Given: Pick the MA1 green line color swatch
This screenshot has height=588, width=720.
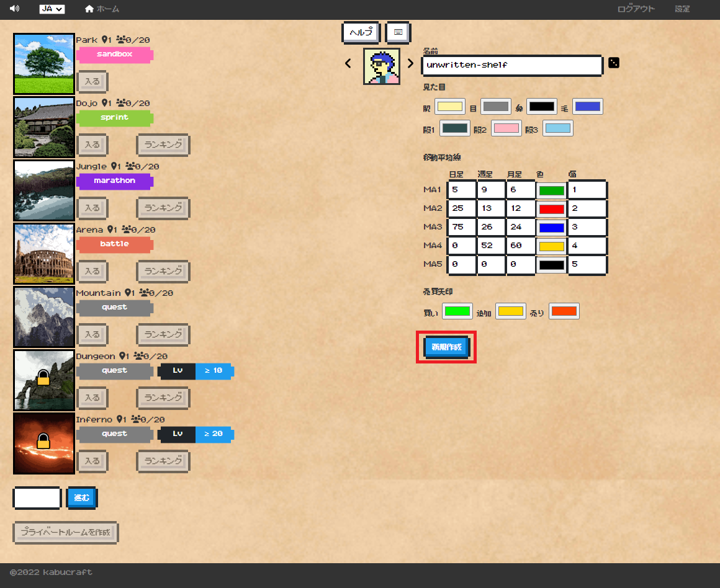Looking at the screenshot, I should 551,190.
